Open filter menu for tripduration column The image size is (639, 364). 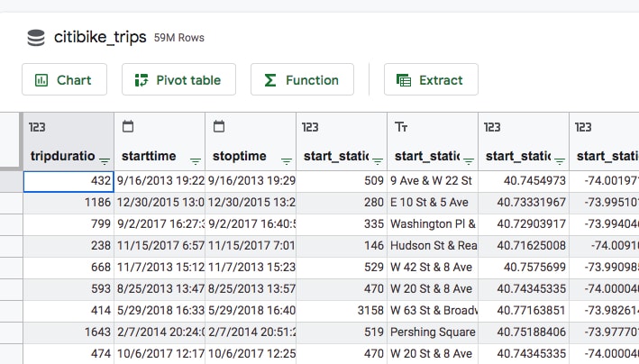(105, 161)
